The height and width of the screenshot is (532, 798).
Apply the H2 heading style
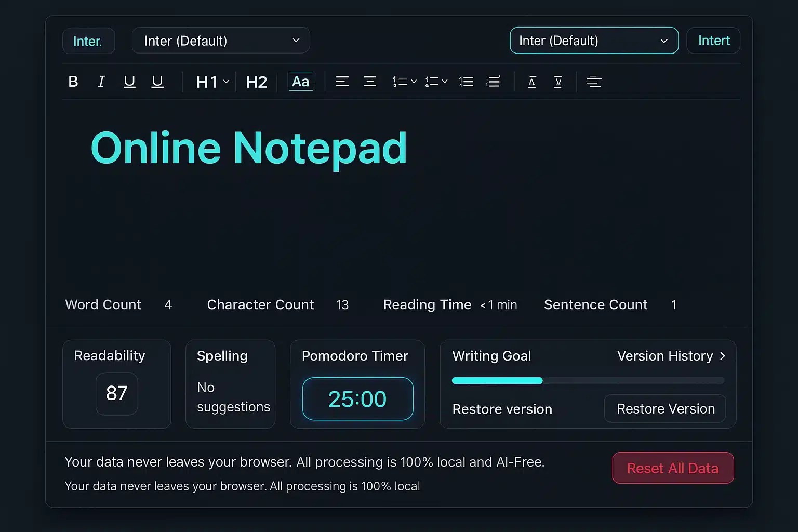(256, 81)
